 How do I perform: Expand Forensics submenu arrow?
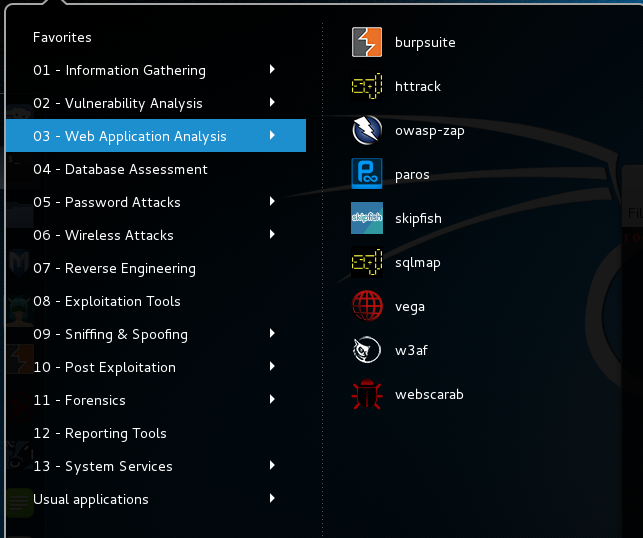(x=272, y=399)
